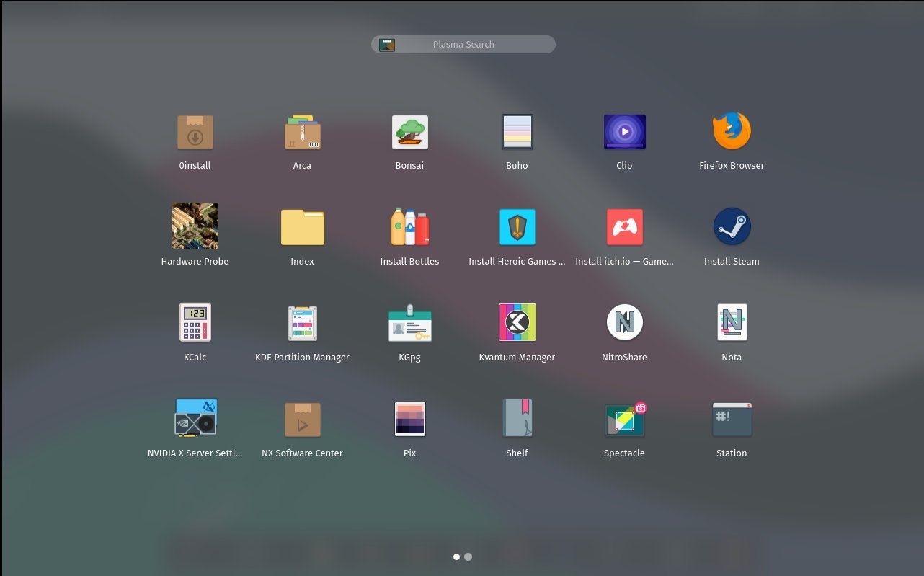Click the "Hardware Probe" text label
The height and width of the screenshot is (576, 924).
[195, 261]
